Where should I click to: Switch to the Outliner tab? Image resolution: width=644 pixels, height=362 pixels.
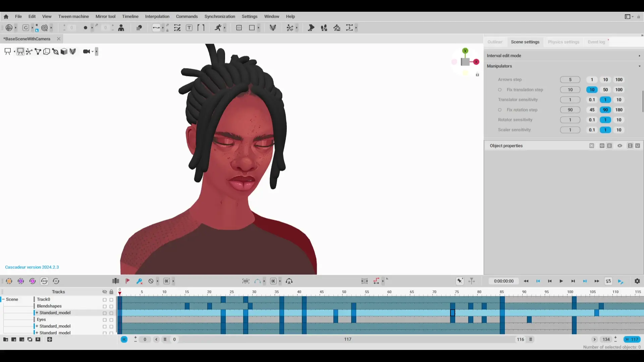click(x=495, y=42)
